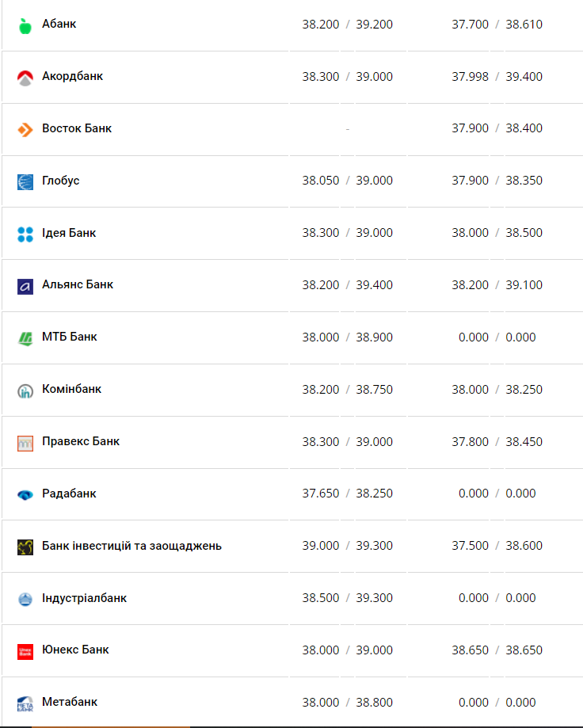Click the blue Глобус bank logo
This screenshot has height=728, width=583.
[25, 181]
